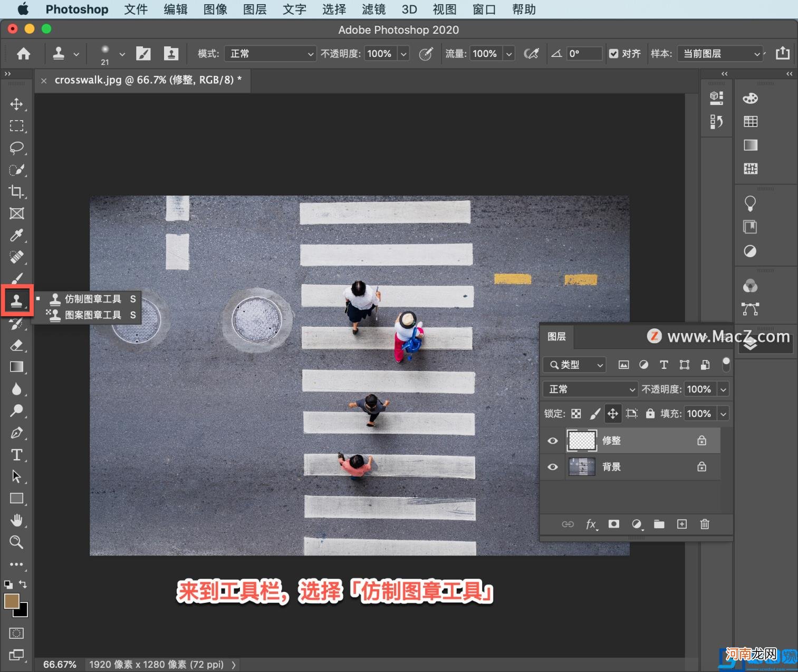Toggle lock position
This screenshot has width=798, height=672.
[x=613, y=414]
